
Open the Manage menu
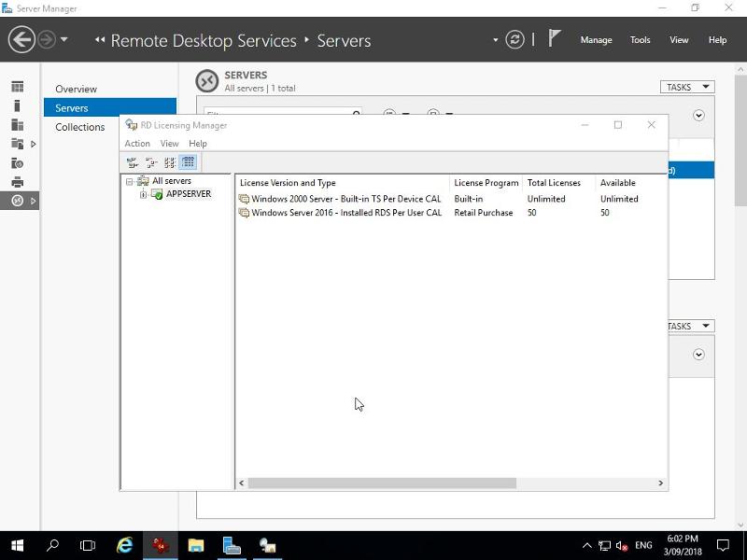[596, 40]
